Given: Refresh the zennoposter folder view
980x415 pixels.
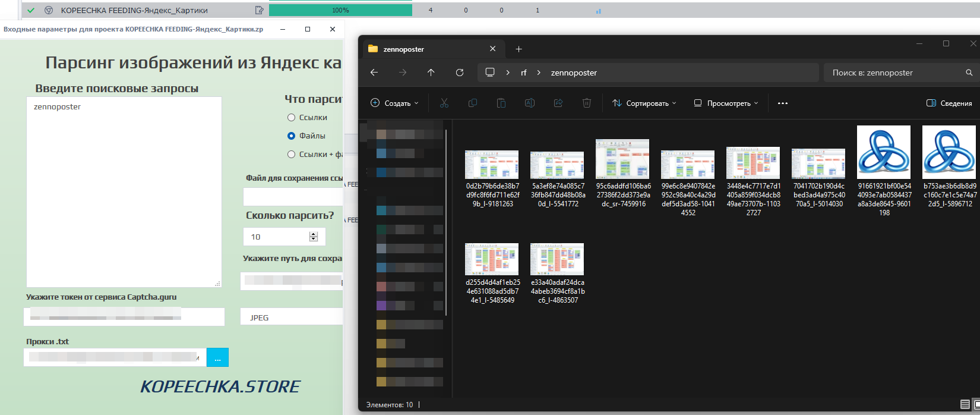Looking at the screenshot, I should click(x=459, y=73).
